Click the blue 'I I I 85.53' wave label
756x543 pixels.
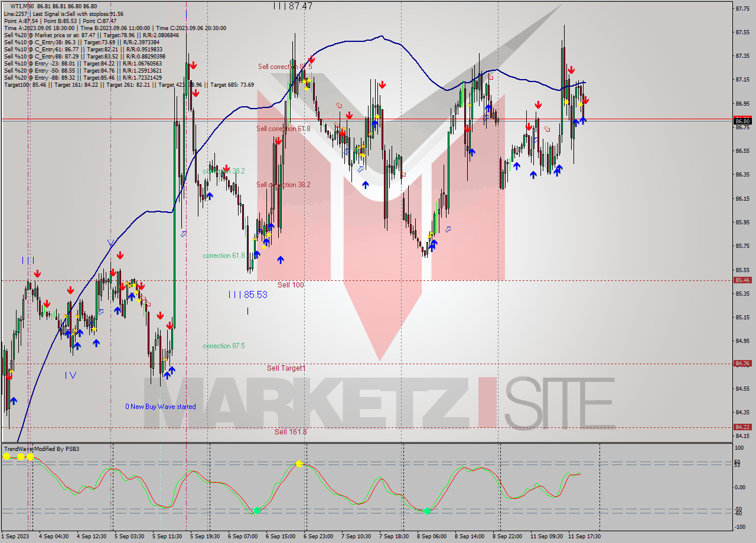248,295
